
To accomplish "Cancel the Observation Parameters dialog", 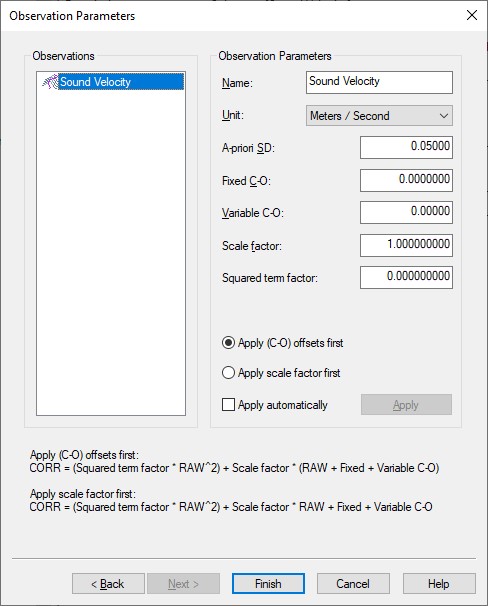I will tap(353, 584).
